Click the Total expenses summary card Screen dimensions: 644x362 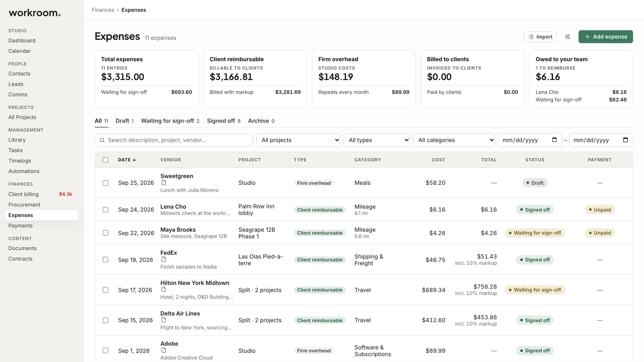pyautogui.click(x=147, y=79)
